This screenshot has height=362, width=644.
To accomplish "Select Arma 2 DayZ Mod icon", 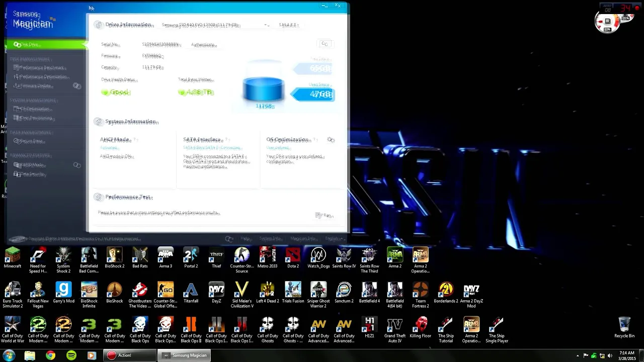I will [x=471, y=295].
